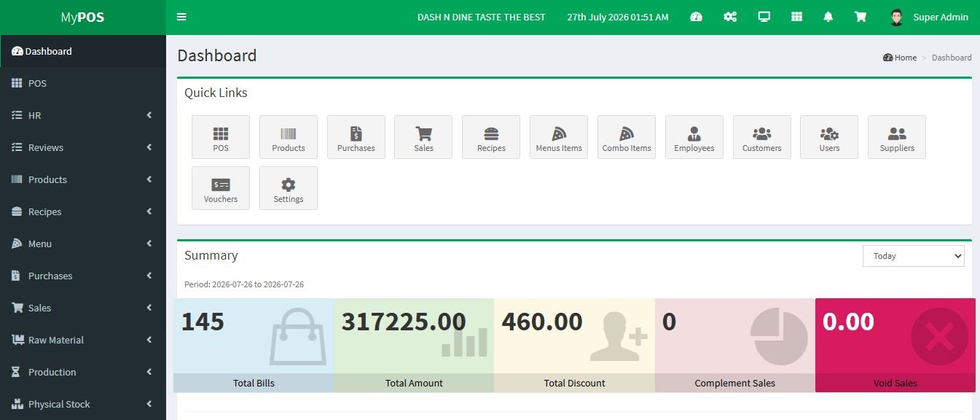Click the Total Discount user-plus icon
Viewport: 980px width, 420px height.
618,336
